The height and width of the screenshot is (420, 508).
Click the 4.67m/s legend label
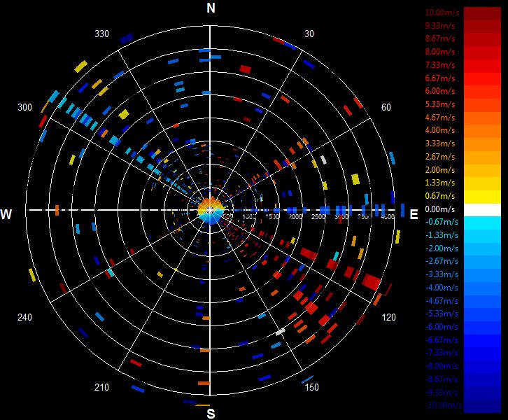440,118
